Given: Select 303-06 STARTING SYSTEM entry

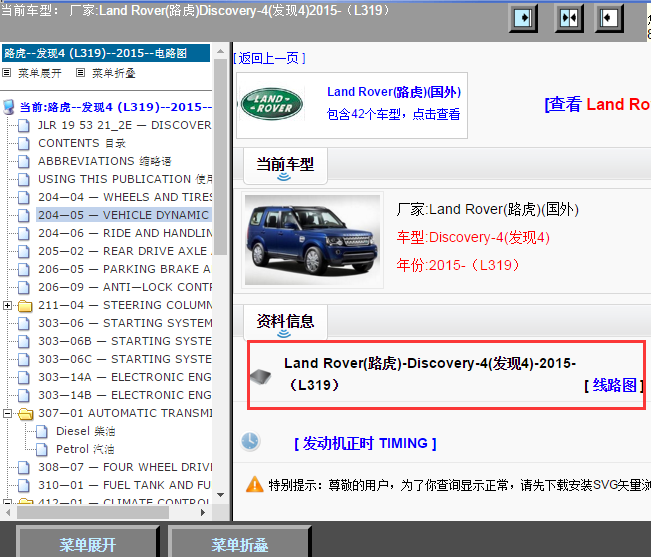Looking at the screenshot, I should pos(125,323).
